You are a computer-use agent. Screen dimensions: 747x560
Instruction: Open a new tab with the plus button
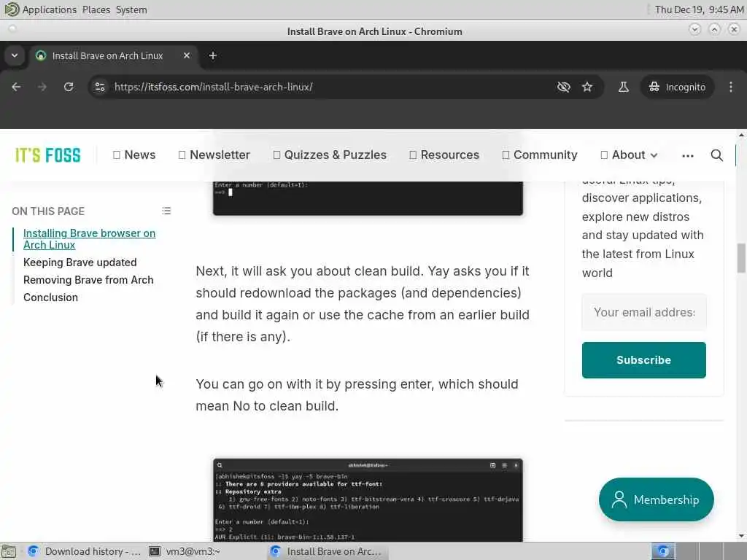click(213, 55)
